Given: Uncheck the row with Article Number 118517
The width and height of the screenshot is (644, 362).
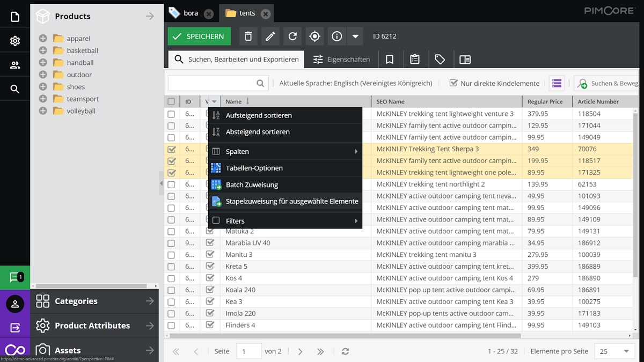Looking at the screenshot, I should coord(171,161).
